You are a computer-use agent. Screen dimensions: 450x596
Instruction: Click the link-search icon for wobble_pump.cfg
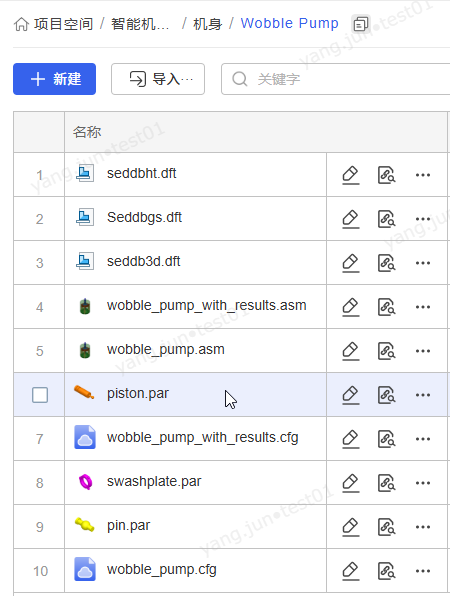pyautogui.click(x=387, y=571)
